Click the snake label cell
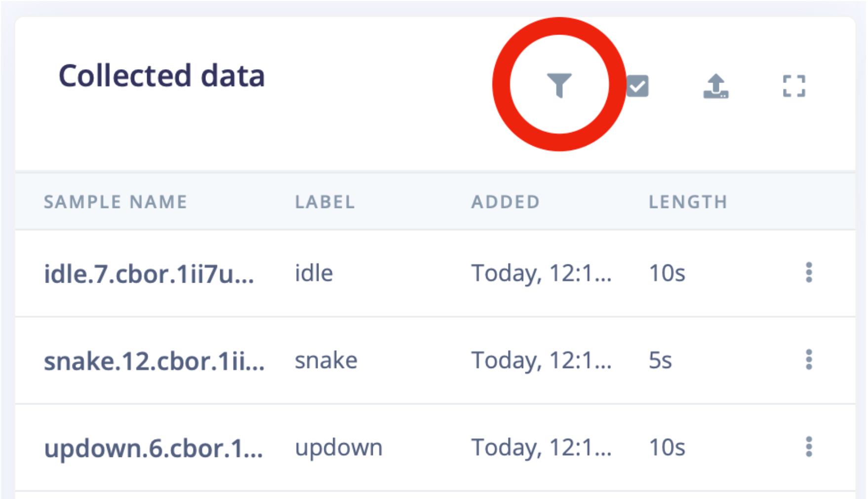The height and width of the screenshot is (499, 868). pyautogui.click(x=326, y=360)
